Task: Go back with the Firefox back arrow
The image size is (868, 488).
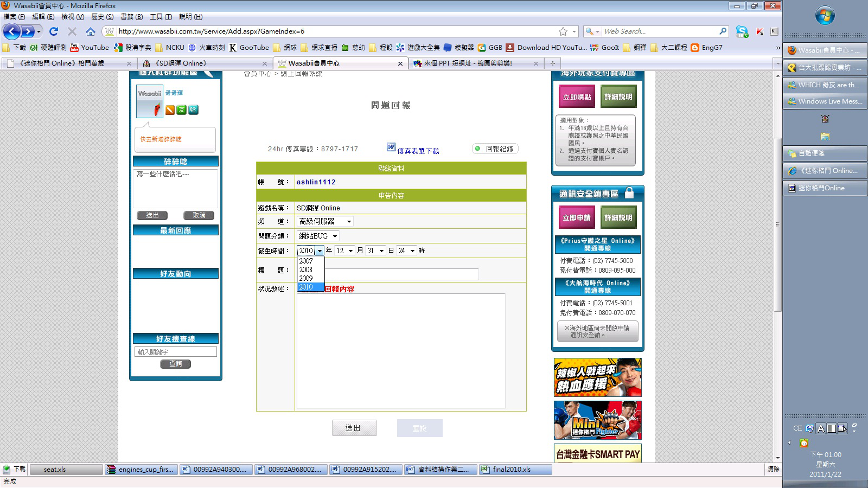Action: (12, 31)
